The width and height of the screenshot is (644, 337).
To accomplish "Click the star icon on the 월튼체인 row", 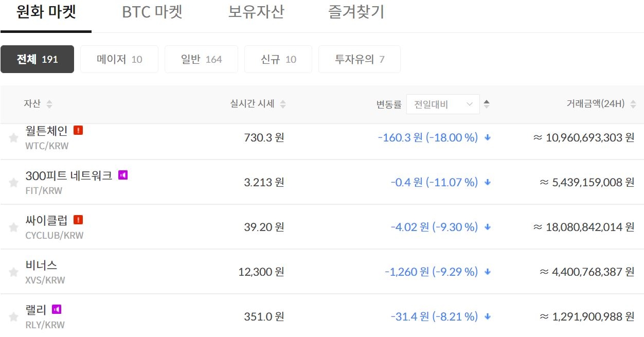I will pos(13,138).
